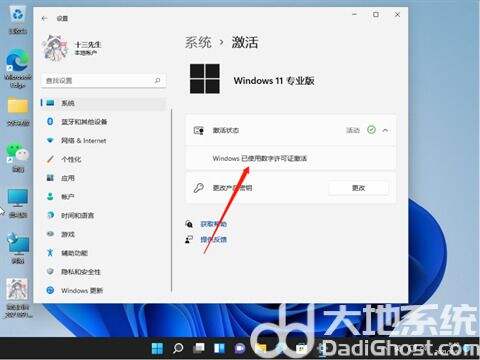Click 系统 in the breadcrumb
The height and width of the screenshot is (360, 480).
tap(198, 42)
